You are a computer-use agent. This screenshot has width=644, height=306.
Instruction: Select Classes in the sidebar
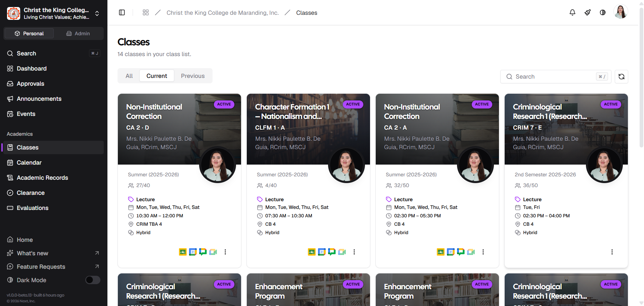[54, 147]
